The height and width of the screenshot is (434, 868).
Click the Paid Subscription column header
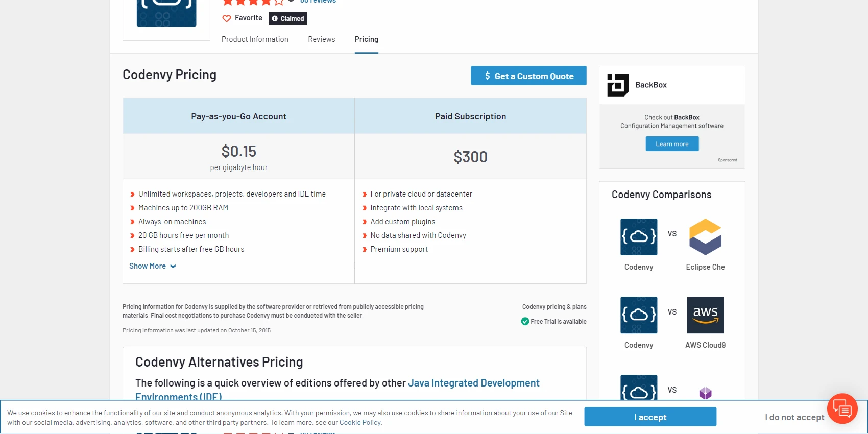click(x=471, y=116)
